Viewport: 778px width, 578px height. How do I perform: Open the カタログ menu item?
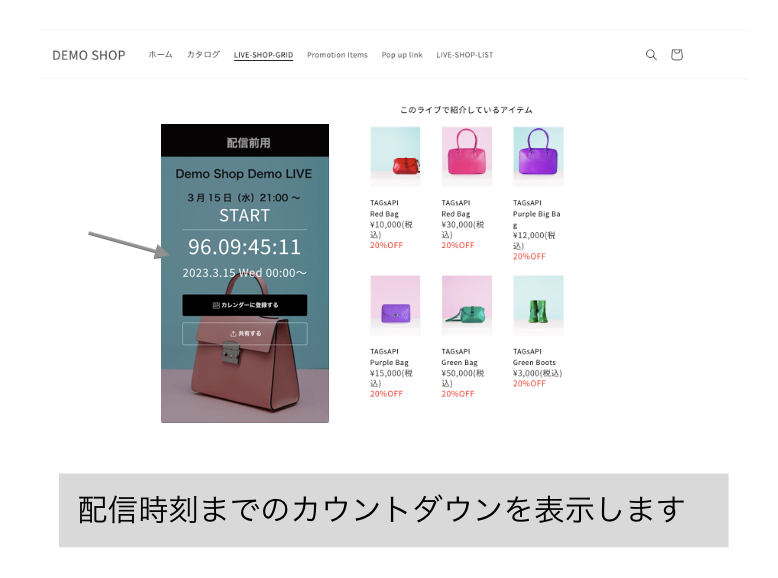pyautogui.click(x=203, y=55)
